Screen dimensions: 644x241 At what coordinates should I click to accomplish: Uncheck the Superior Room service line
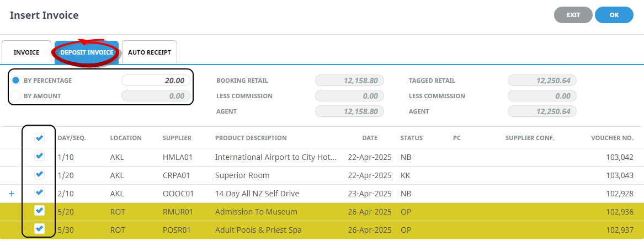[39, 175]
